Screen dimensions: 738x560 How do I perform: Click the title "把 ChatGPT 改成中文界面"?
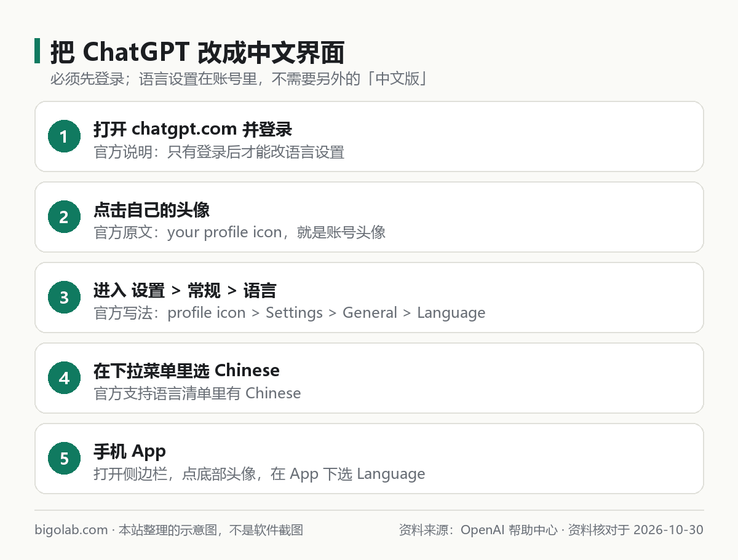(197, 52)
